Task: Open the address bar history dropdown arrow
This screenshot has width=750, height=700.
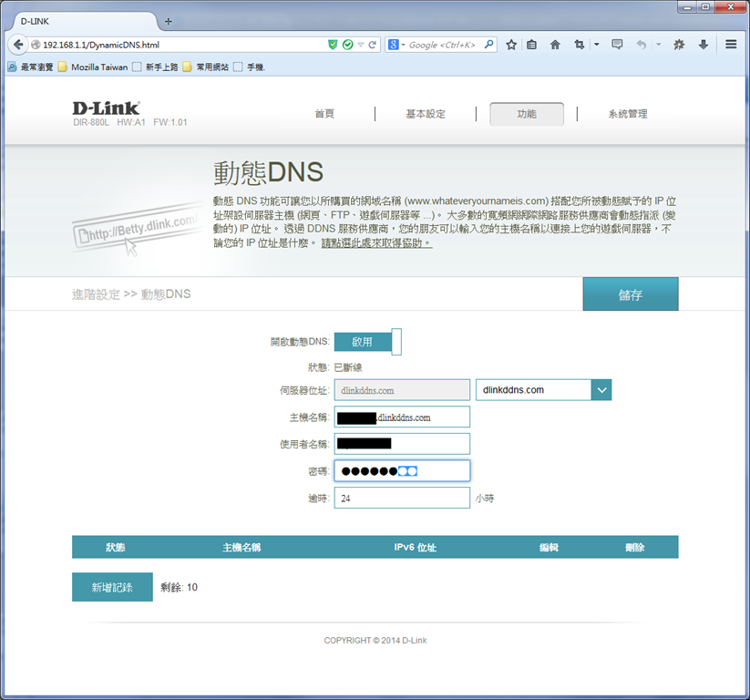Action: 361,45
